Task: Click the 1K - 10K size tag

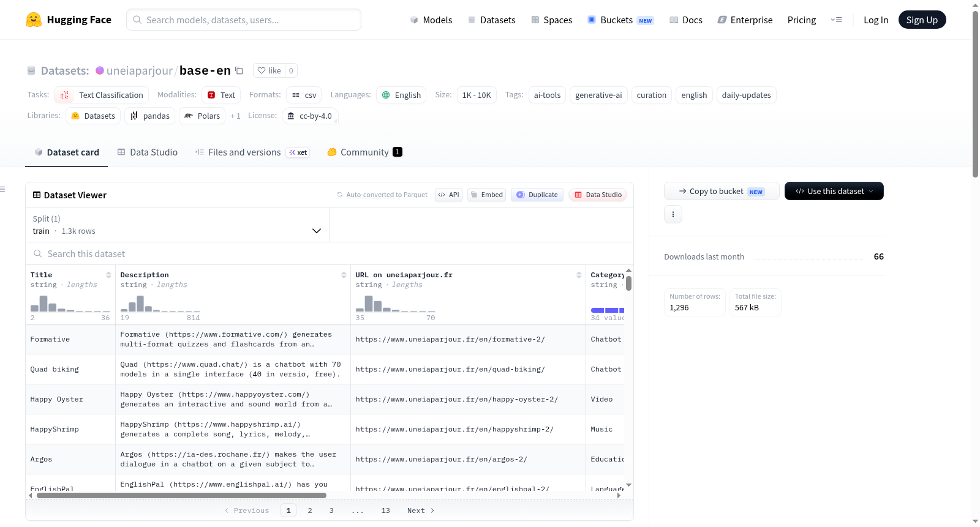Action: coord(477,95)
